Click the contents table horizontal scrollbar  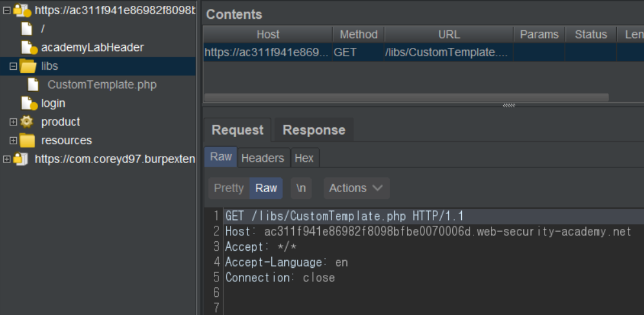tap(406, 98)
